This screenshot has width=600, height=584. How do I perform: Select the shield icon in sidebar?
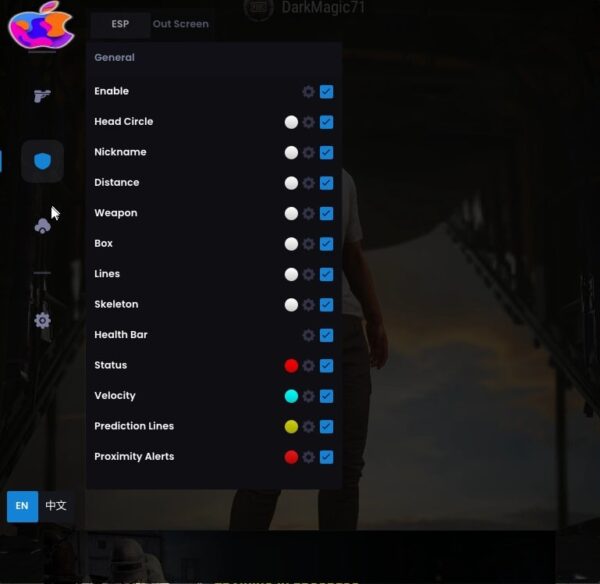point(42,161)
